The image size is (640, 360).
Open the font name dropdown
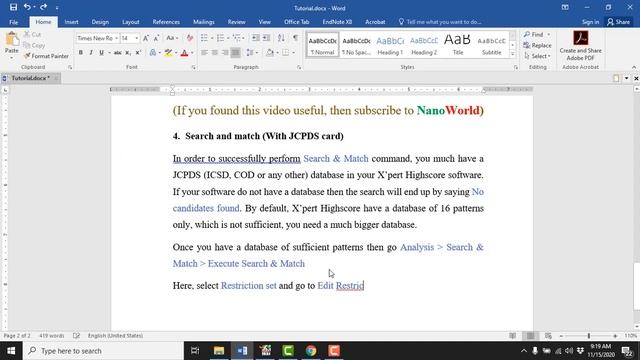(x=116, y=38)
